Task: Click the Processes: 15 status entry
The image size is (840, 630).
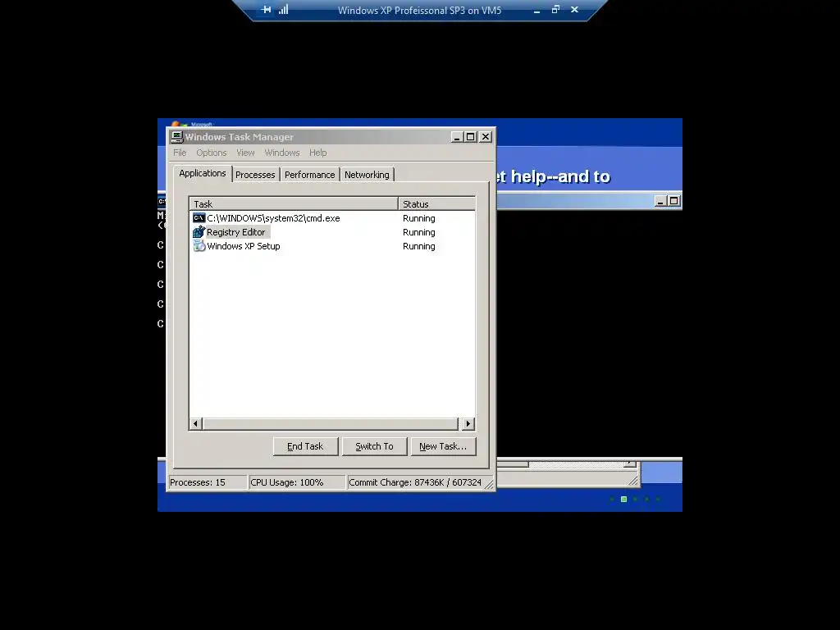Action: pos(208,482)
